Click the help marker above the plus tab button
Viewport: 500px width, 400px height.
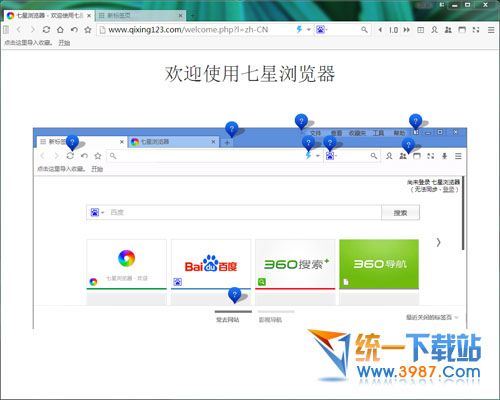click(232, 129)
